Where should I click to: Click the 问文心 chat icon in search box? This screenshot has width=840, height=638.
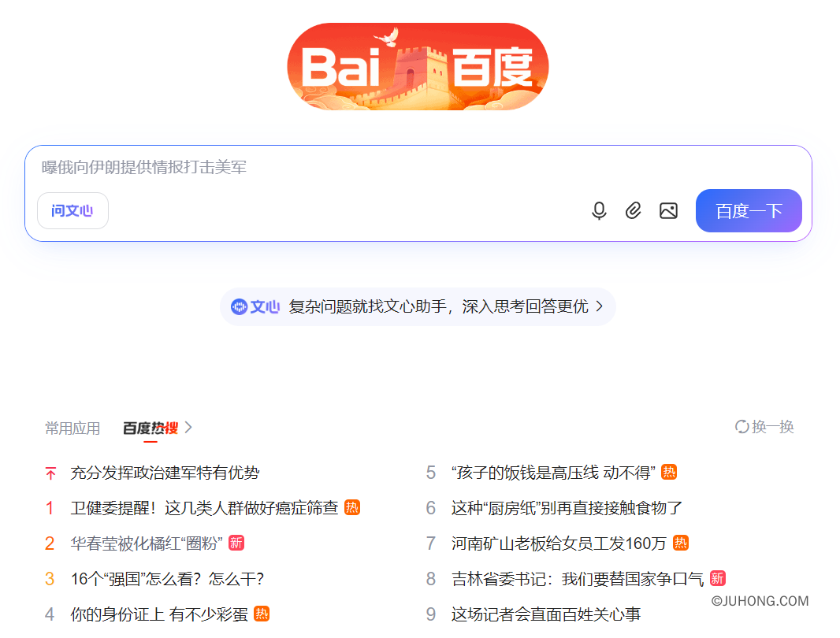tap(72, 210)
